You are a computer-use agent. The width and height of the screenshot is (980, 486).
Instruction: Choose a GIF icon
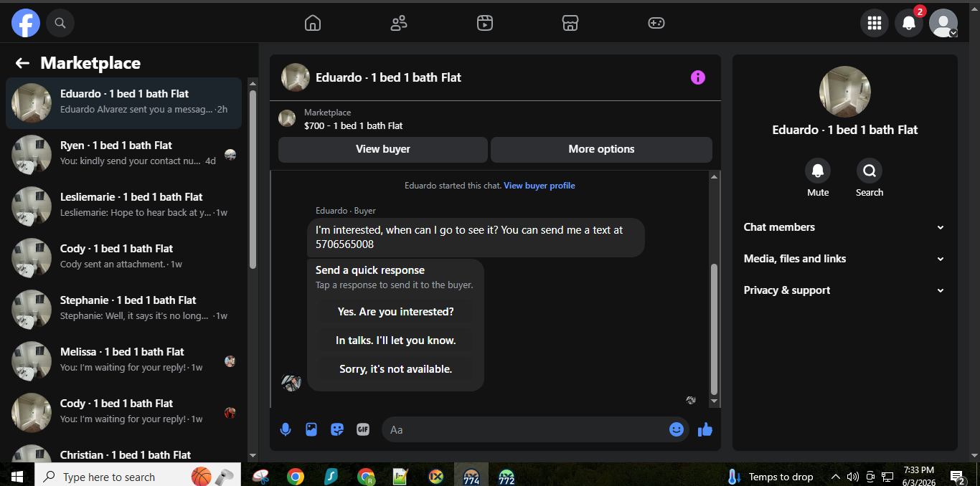click(x=363, y=429)
